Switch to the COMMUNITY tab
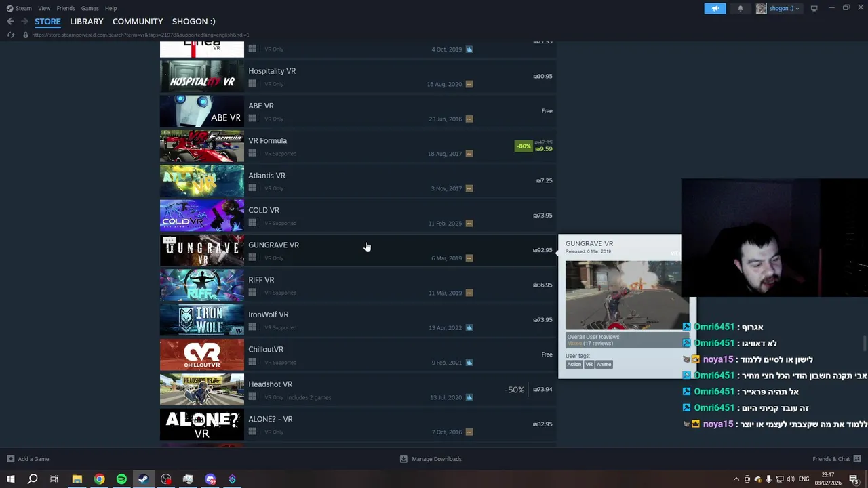 coord(138,21)
